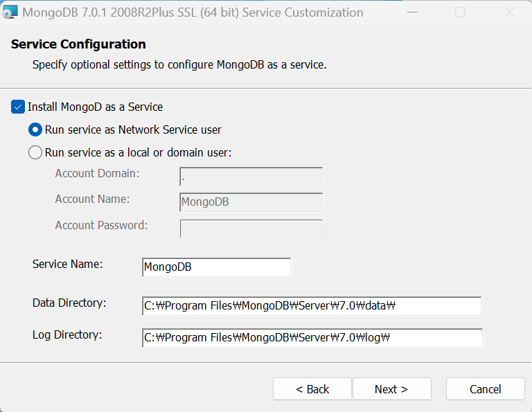Click the 'Specify optional settings' description text
Viewport: 532px width, 412px height.
point(179,64)
